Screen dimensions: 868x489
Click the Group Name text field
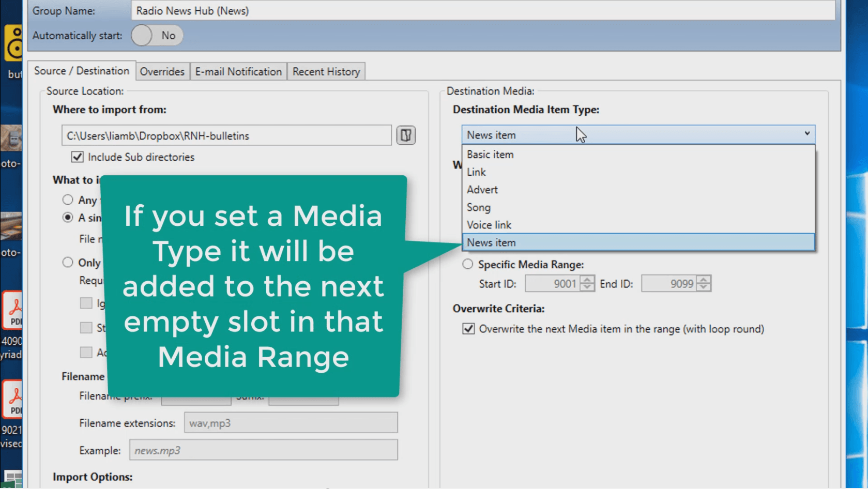click(x=483, y=11)
